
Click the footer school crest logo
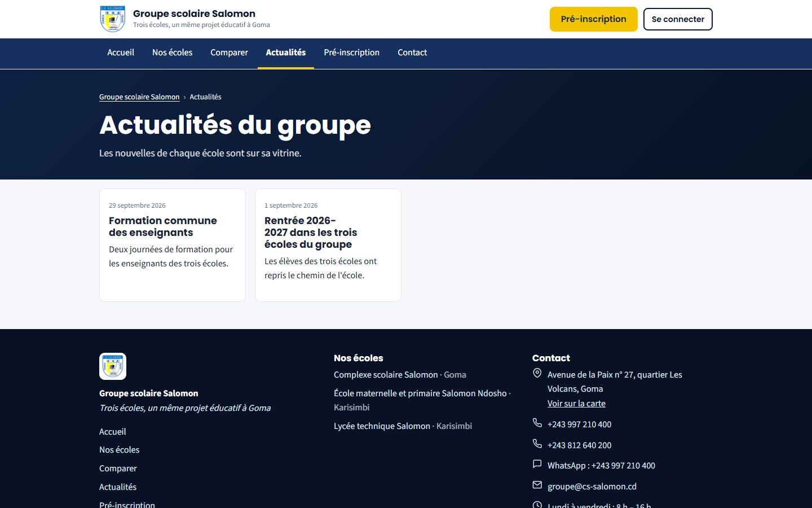tap(113, 366)
